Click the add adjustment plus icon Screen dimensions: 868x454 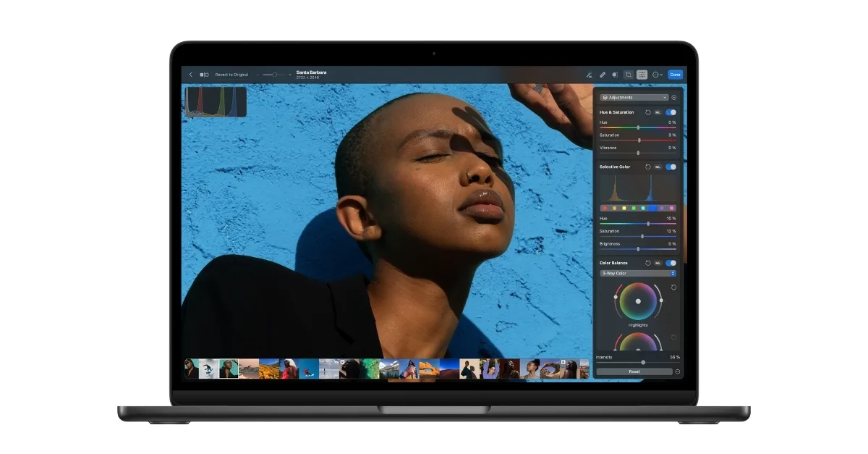pyautogui.click(x=674, y=97)
